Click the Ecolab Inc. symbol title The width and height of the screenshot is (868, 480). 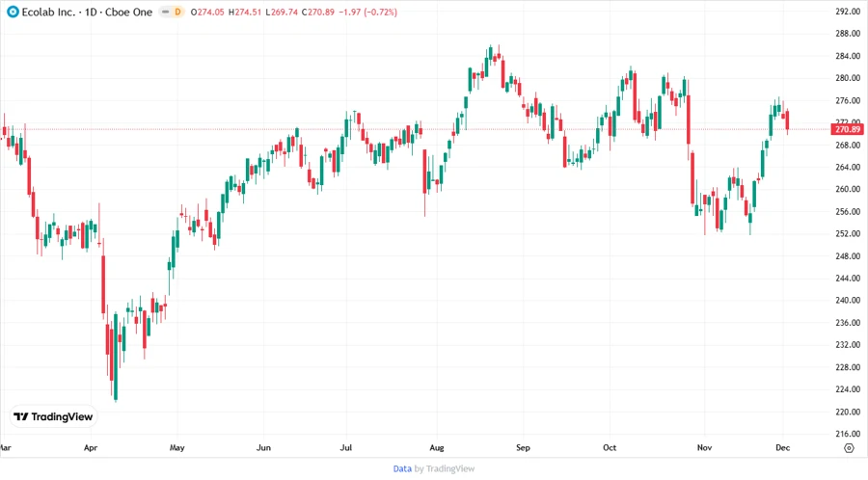(49, 12)
